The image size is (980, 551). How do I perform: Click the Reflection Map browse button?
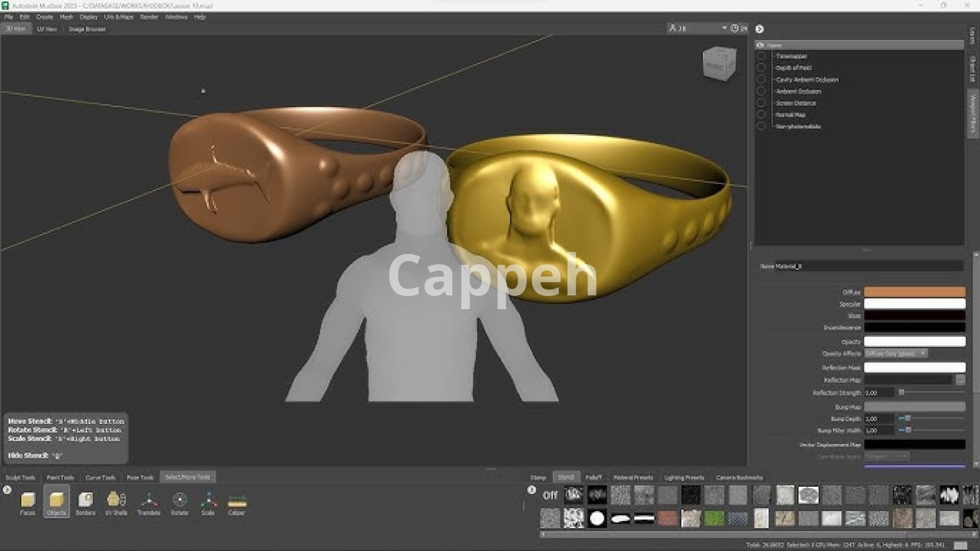[960, 380]
